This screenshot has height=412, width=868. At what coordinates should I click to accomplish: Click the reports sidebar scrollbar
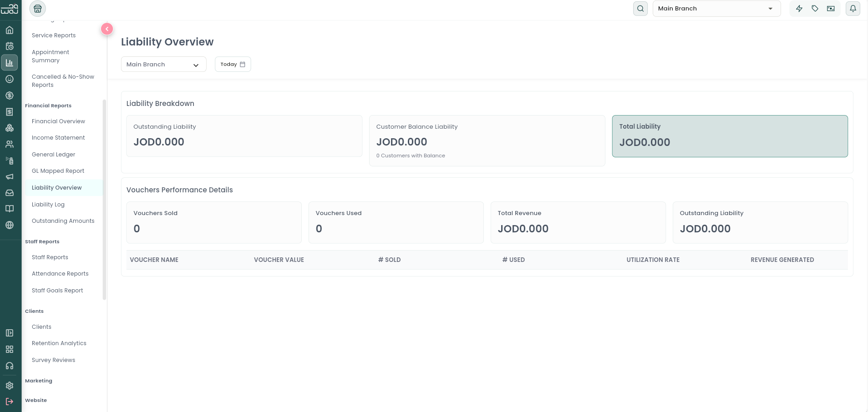pos(104,200)
